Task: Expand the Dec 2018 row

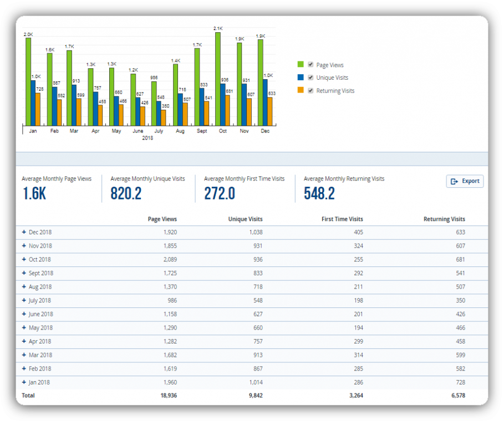Action: [x=24, y=232]
